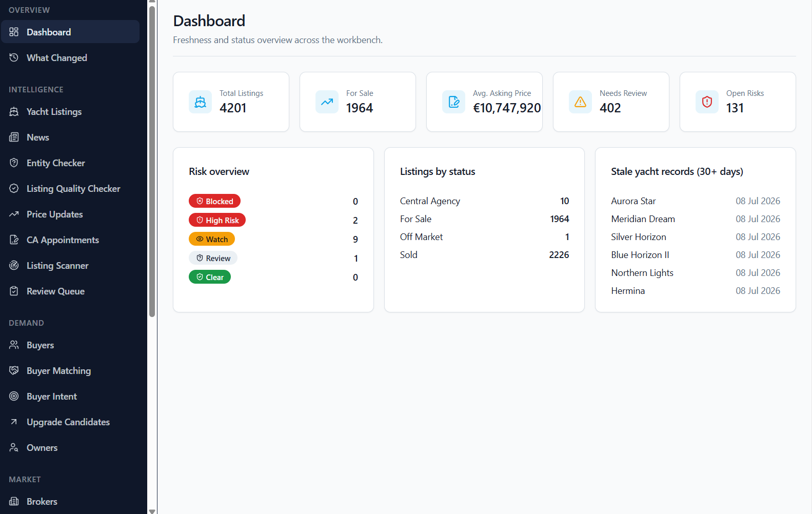Click the Price Updates trend icon
The width and height of the screenshot is (812, 514).
click(x=14, y=214)
